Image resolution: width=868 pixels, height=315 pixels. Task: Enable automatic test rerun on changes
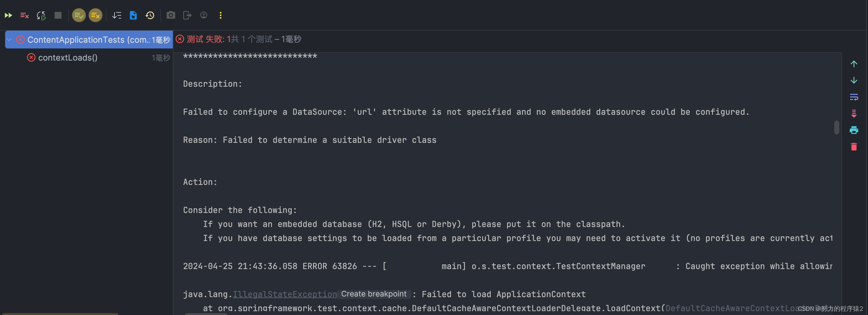click(41, 15)
